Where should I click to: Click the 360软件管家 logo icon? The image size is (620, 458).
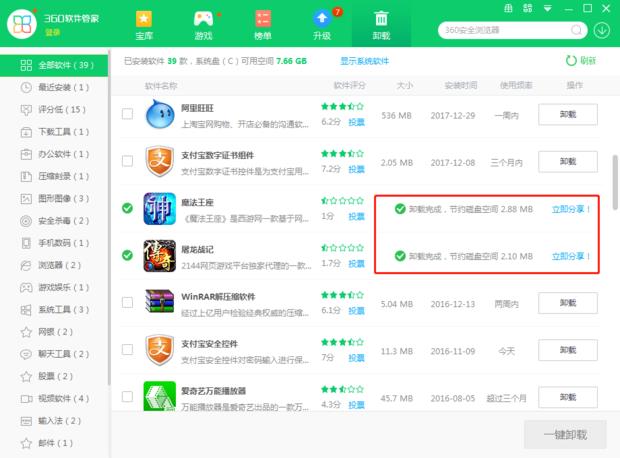point(22,24)
